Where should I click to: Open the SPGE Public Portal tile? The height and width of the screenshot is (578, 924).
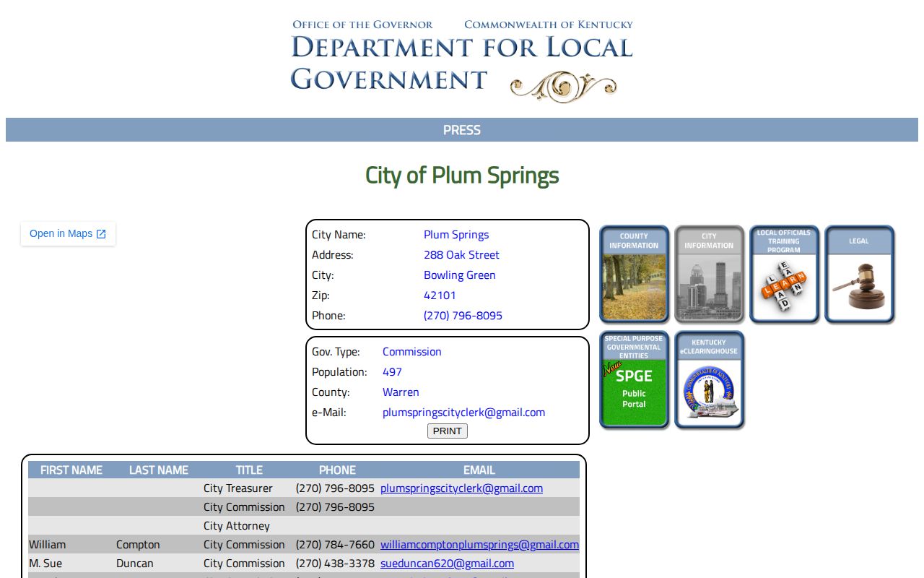click(634, 379)
